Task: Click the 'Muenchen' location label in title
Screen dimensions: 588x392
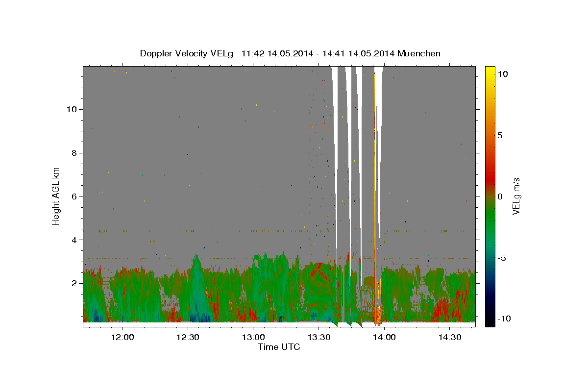Action: [x=419, y=53]
